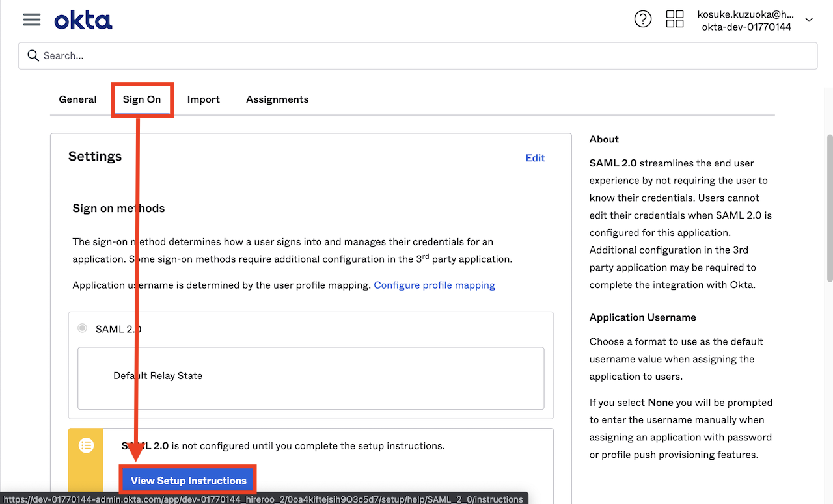Click the View Setup Instructions button
833x504 pixels.
click(189, 481)
